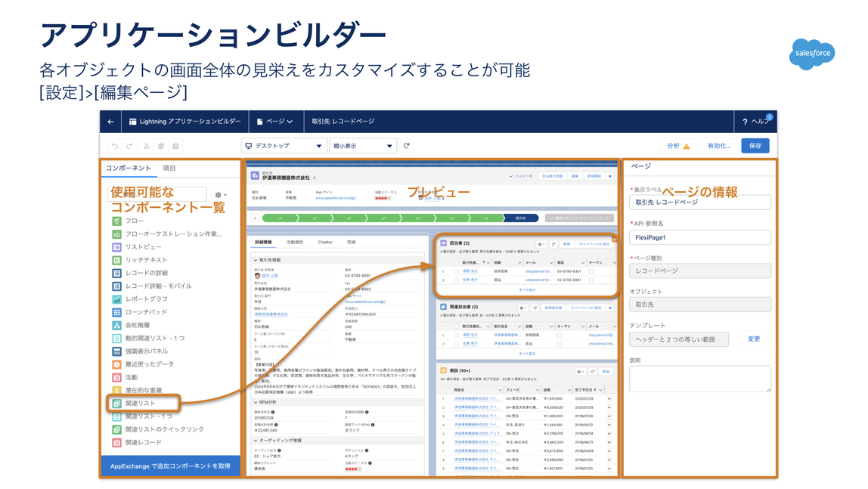Image resolution: width=868 pixels, height=489 pixels.
Task: Select the 動的関連リスト - 1 つ component icon
Action: pyautogui.click(x=116, y=338)
